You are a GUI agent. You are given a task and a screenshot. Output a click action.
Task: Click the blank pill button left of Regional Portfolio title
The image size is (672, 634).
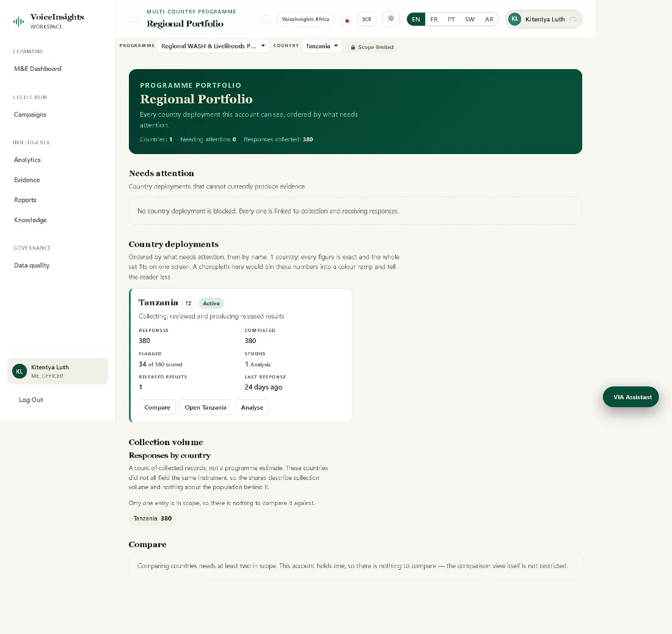134,20
